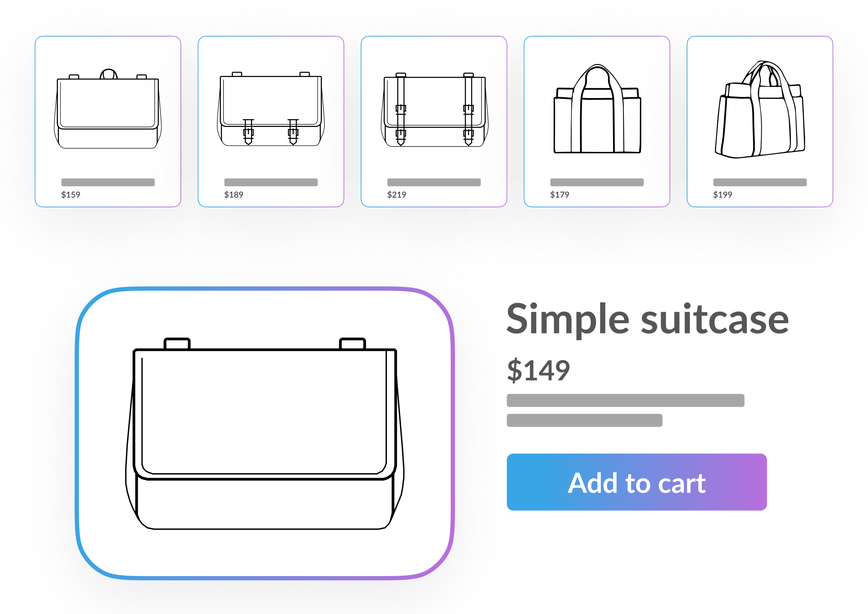Click the $189 price label

(234, 195)
